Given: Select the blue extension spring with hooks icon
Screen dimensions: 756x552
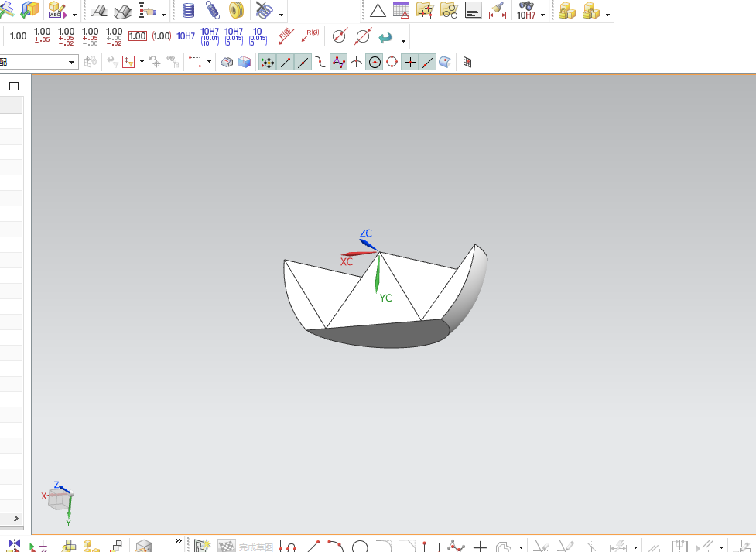Looking at the screenshot, I should coord(213,9).
